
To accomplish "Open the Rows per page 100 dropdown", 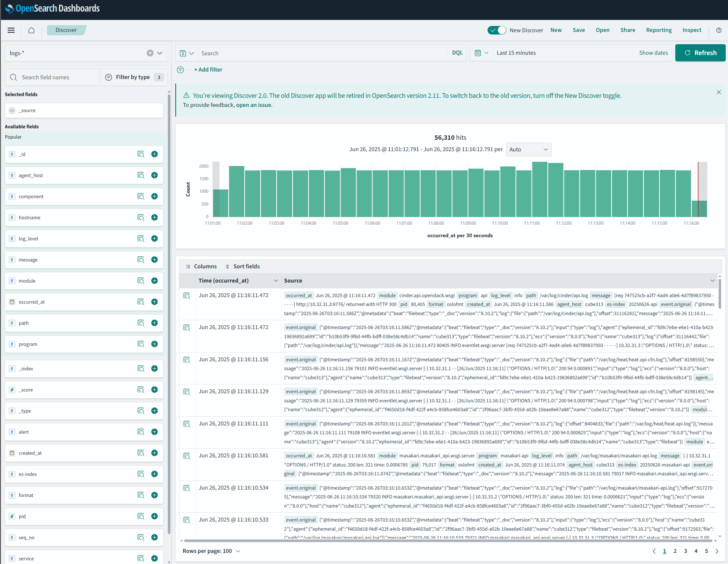I will coord(211,551).
